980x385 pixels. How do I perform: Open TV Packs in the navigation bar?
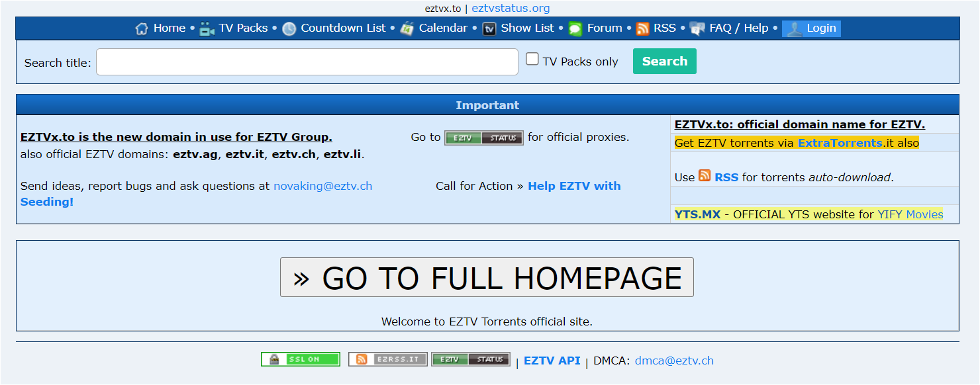(x=243, y=28)
